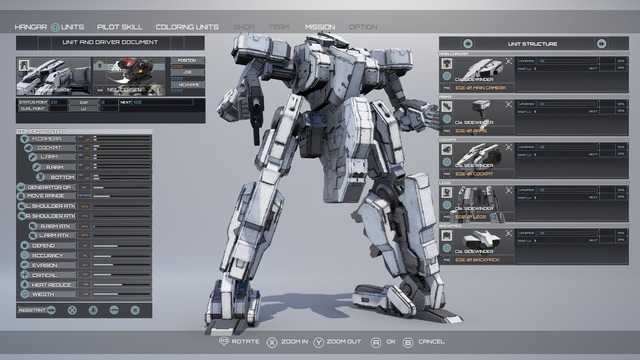Click the Cockpit stat icon

coord(28,148)
